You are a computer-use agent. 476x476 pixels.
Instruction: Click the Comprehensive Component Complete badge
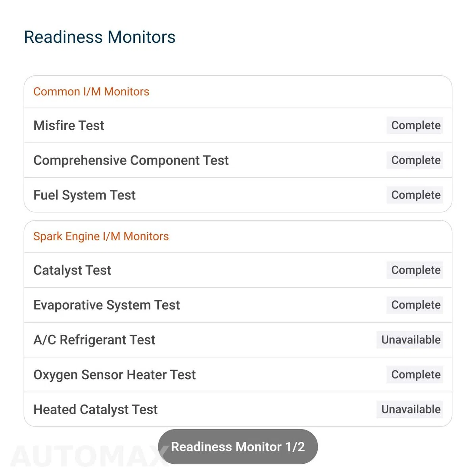(x=415, y=160)
